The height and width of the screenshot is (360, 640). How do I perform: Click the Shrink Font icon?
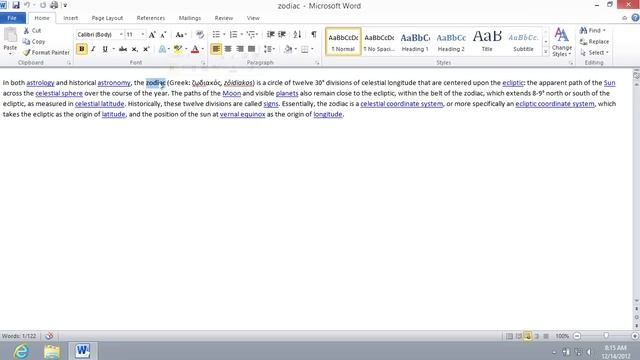[163, 35]
